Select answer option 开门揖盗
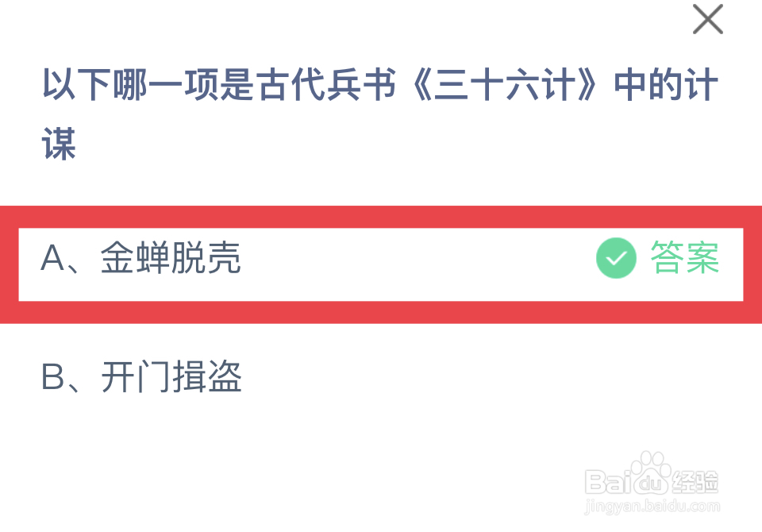Image resolution: width=762 pixels, height=532 pixels. pyautogui.click(x=171, y=379)
